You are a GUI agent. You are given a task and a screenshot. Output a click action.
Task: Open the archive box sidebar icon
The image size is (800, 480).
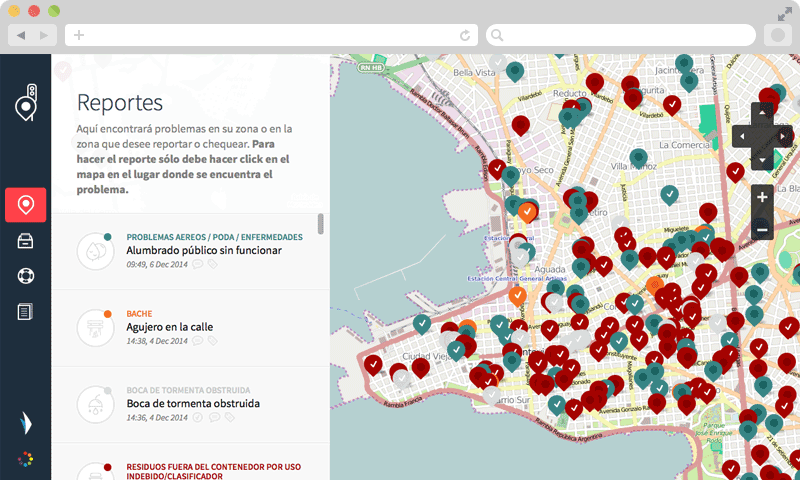pyautogui.click(x=25, y=241)
